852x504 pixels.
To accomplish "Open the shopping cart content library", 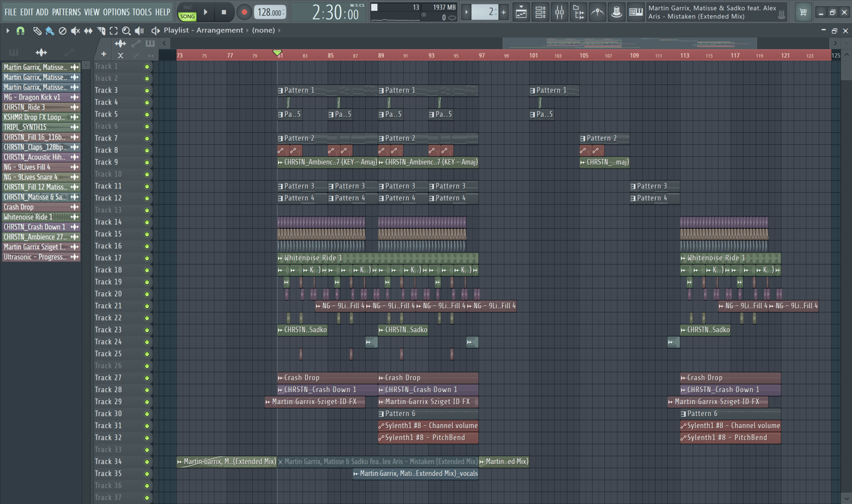I will click(803, 12).
